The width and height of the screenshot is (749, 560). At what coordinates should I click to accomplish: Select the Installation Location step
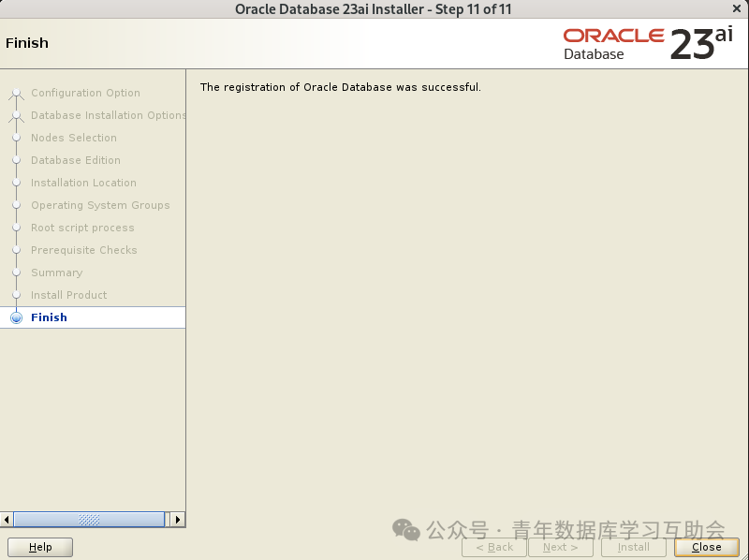[83, 183]
